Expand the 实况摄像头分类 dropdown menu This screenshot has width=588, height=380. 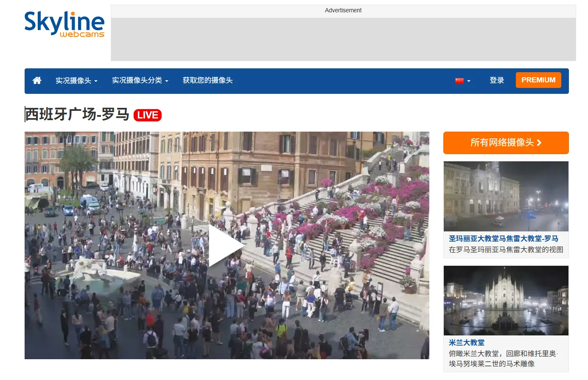(x=140, y=81)
